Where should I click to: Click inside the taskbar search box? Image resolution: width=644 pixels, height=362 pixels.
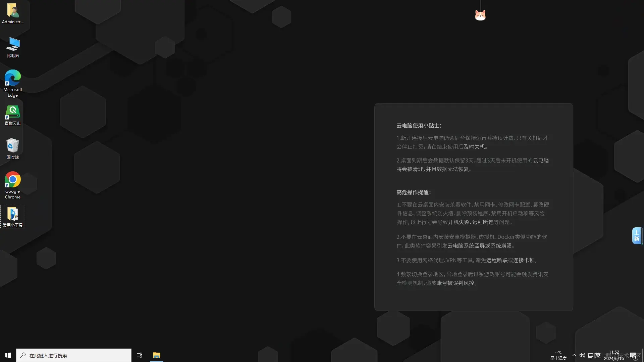[74, 355]
